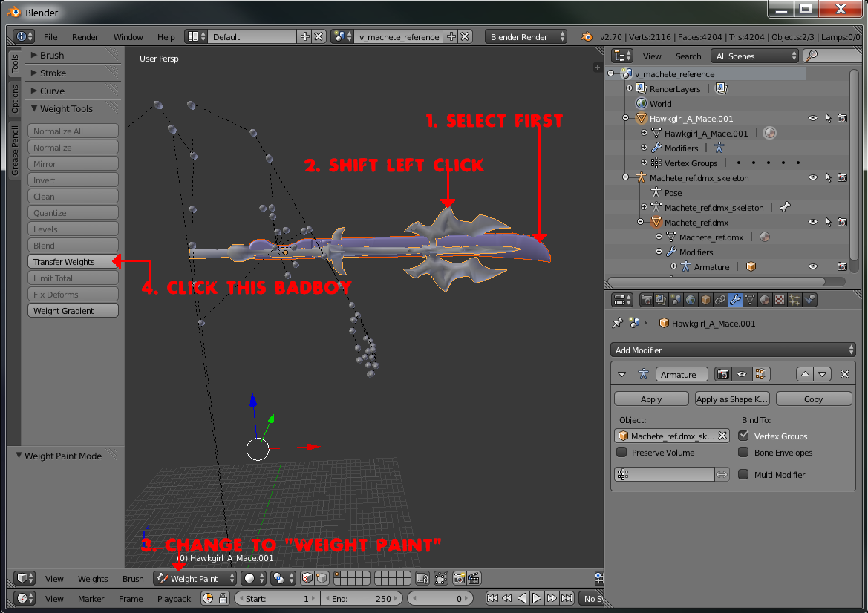The height and width of the screenshot is (613, 868).
Task: Enable the Multi Modifier checkbox
Action: pos(743,474)
